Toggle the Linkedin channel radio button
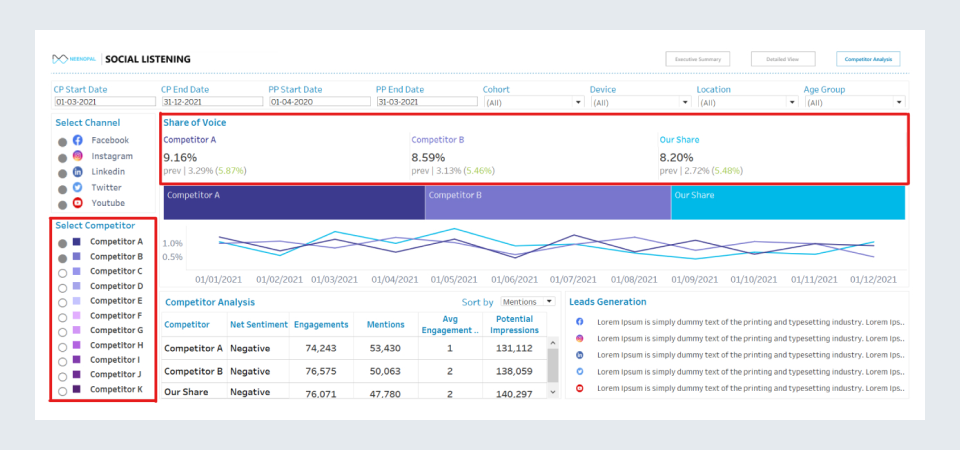The image size is (960, 450). [x=62, y=174]
